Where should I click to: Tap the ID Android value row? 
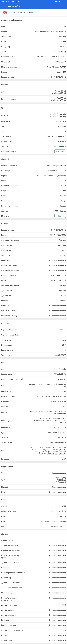click(x=33, y=385)
